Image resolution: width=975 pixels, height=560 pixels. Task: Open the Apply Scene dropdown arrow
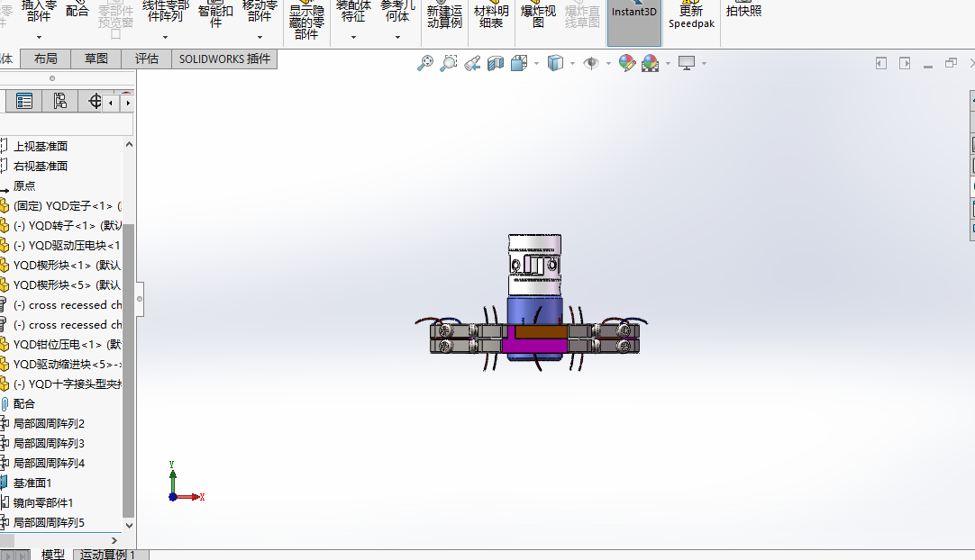668,63
